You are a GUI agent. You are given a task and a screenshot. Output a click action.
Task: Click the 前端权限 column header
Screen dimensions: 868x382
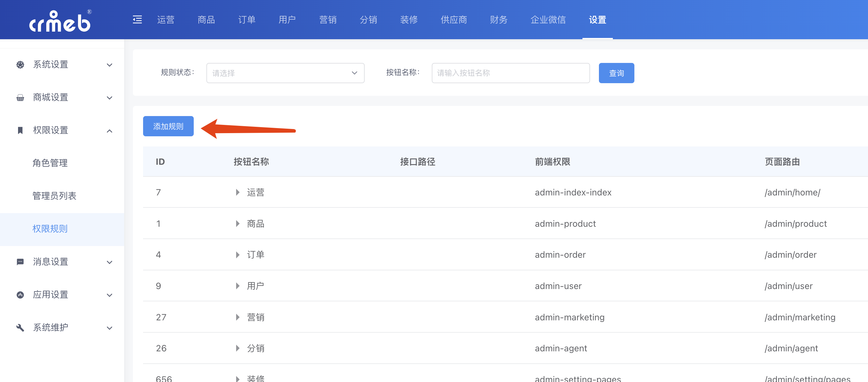tap(552, 162)
